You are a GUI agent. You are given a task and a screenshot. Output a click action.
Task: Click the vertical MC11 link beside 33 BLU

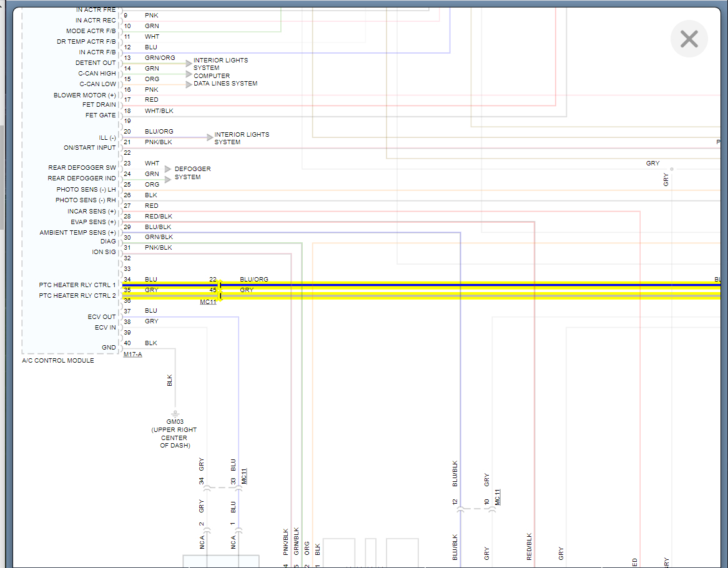[x=244, y=476]
